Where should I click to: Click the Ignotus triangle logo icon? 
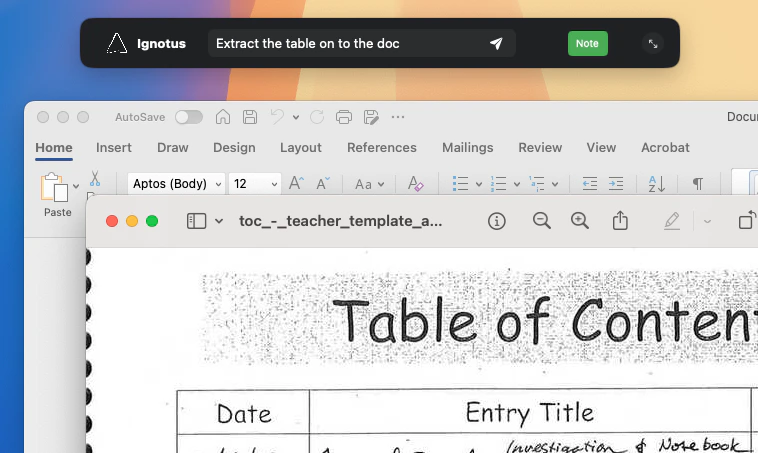click(117, 44)
